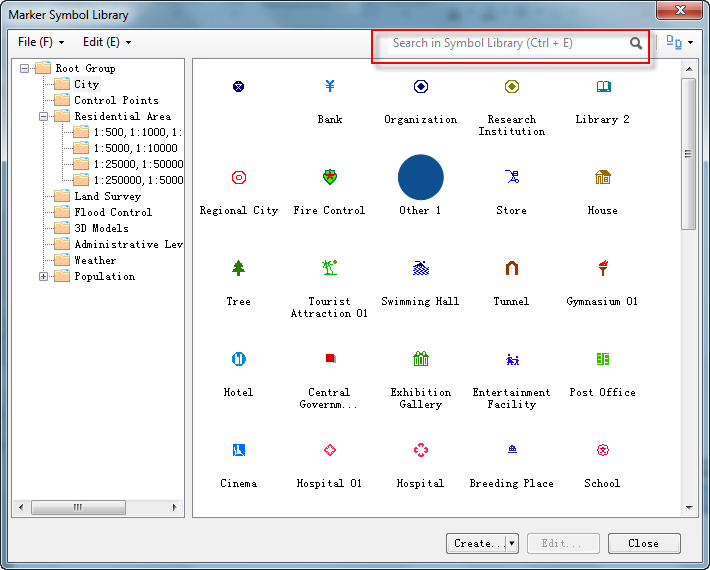Open the view mode dropdown

click(680, 43)
